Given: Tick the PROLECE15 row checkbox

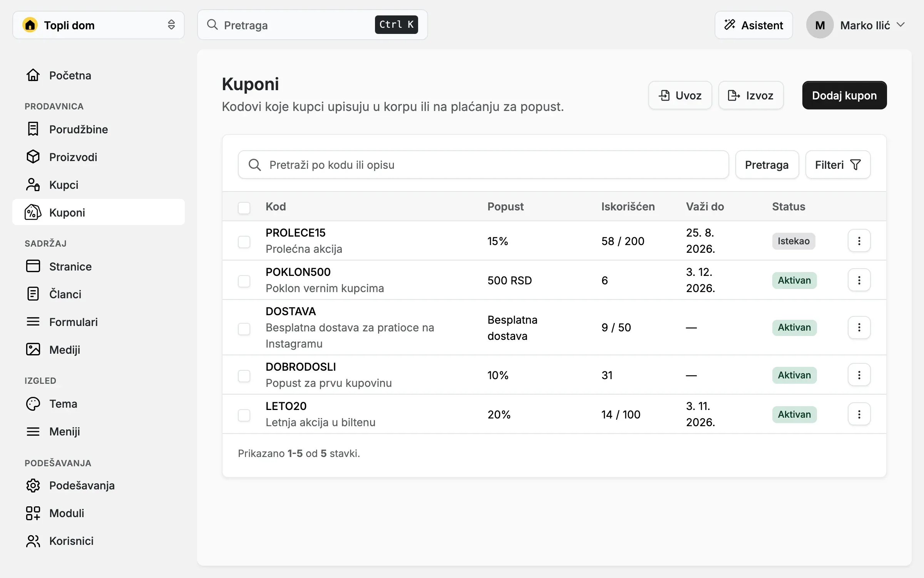Looking at the screenshot, I should 244,242.
